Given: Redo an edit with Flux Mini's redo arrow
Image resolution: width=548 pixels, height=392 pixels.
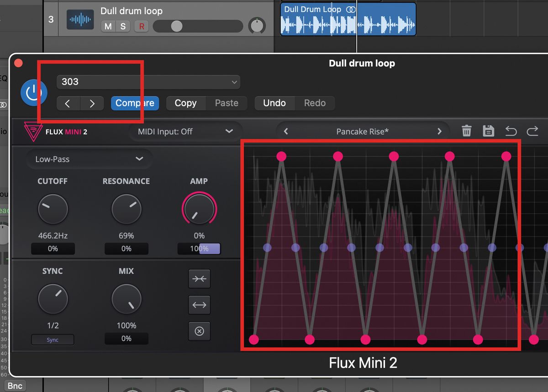Looking at the screenshot, I should [x=532, y=131].
